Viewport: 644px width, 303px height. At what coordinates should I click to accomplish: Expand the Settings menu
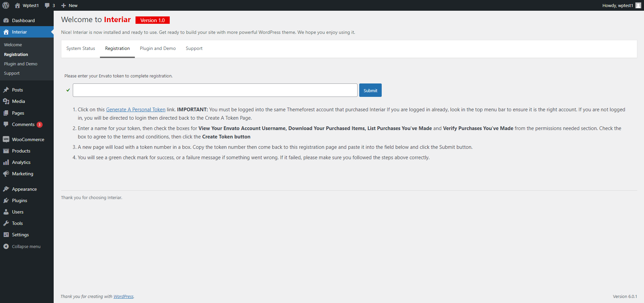point(20,235)
